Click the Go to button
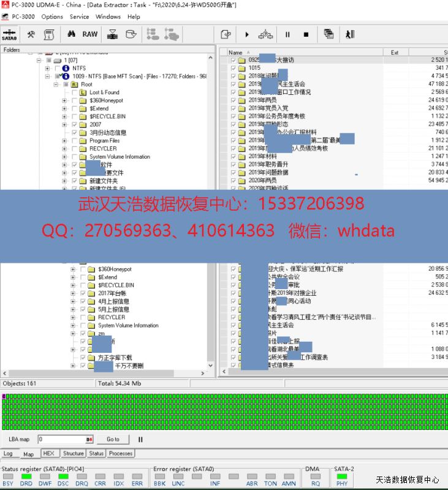This screenshot has height=490, width=448. (113, 439)
